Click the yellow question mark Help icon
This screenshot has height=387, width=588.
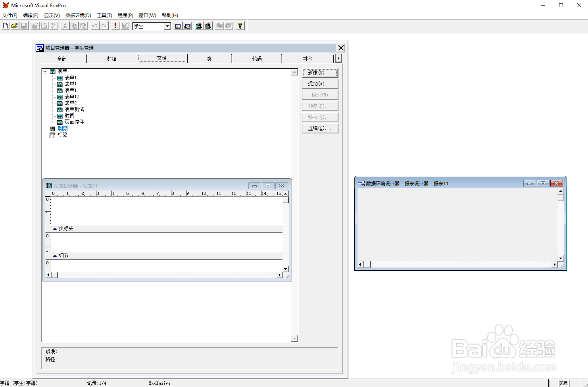240,26
